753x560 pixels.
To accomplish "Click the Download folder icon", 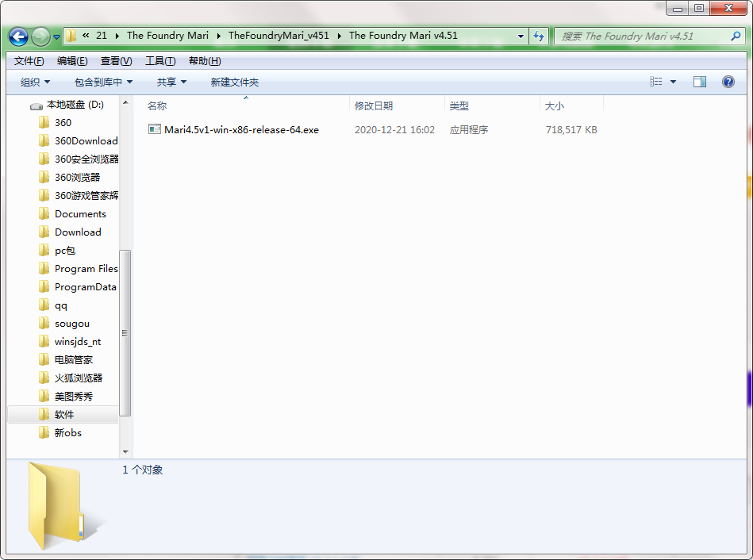I will [44, 232].
